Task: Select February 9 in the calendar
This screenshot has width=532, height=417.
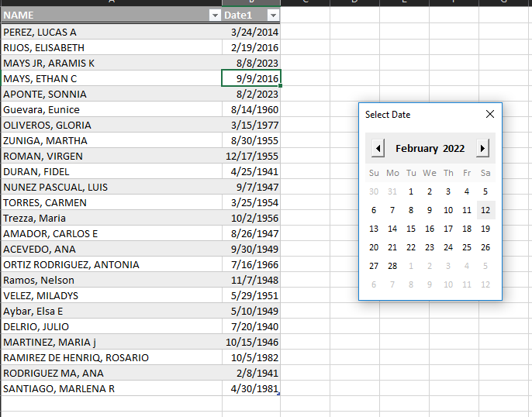Action: [x=430, y=210]
